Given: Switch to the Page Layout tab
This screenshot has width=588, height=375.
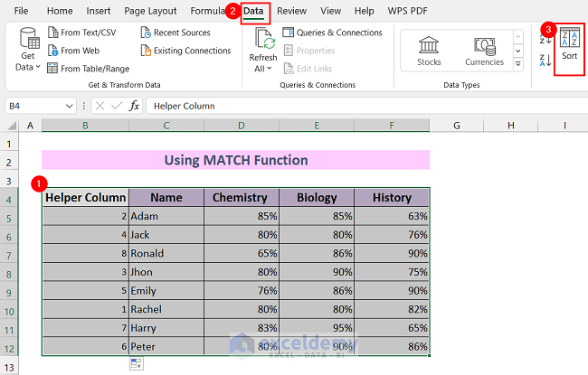Looking at the screenshot, I should point(150,11).
